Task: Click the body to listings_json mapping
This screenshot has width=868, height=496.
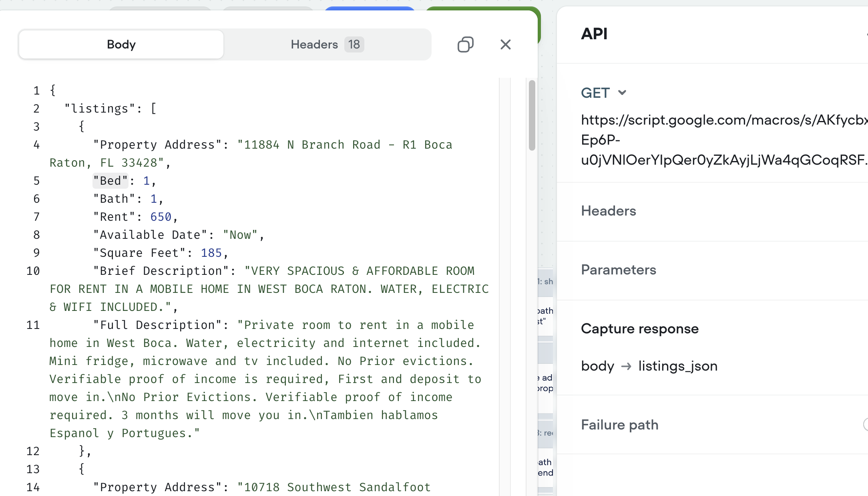Action: 649,366
